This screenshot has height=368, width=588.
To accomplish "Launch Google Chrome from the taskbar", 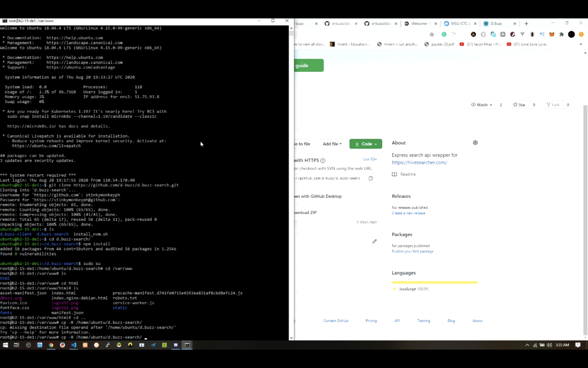I will (51, 345).
